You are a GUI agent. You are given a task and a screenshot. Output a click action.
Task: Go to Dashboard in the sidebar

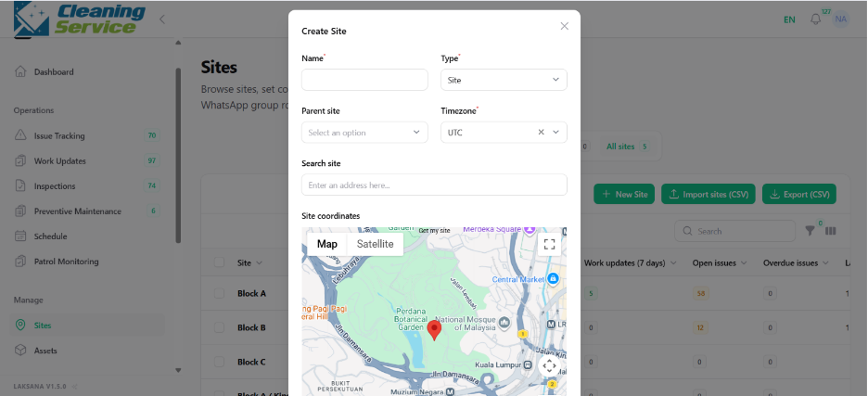(54, 72)
